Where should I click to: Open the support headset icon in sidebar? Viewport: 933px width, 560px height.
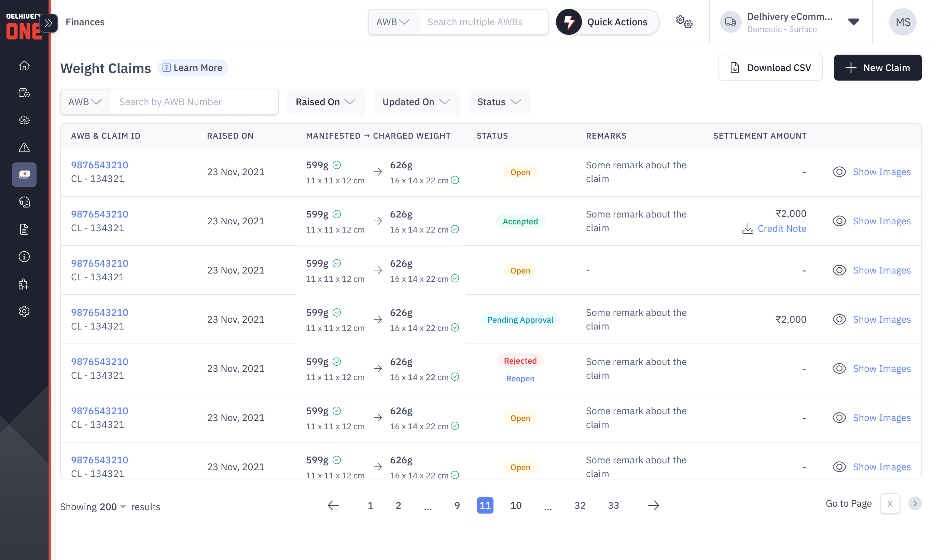point(24,202)
